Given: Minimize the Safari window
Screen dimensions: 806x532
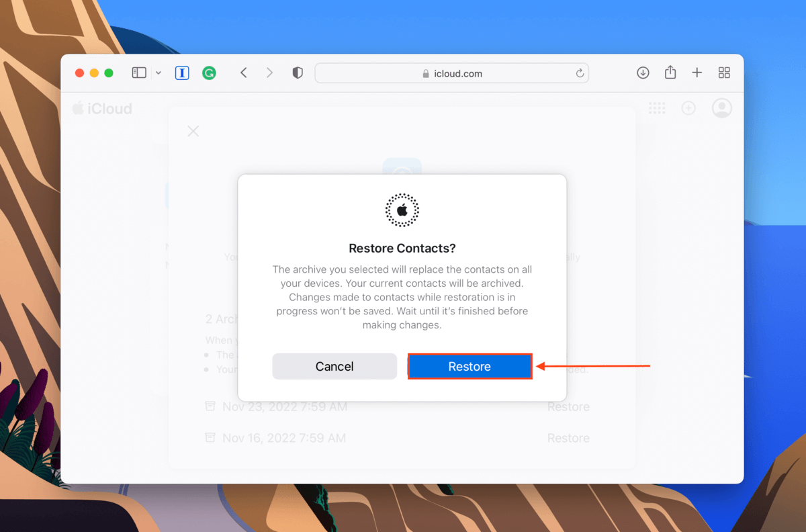Looking at the screenshot, I should tap(94, 73).
